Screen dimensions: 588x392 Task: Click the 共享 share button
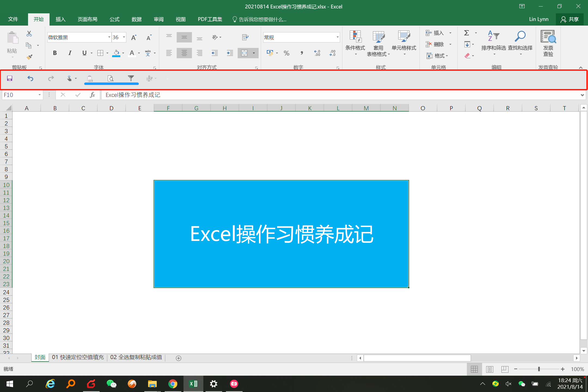click(570, 19)
